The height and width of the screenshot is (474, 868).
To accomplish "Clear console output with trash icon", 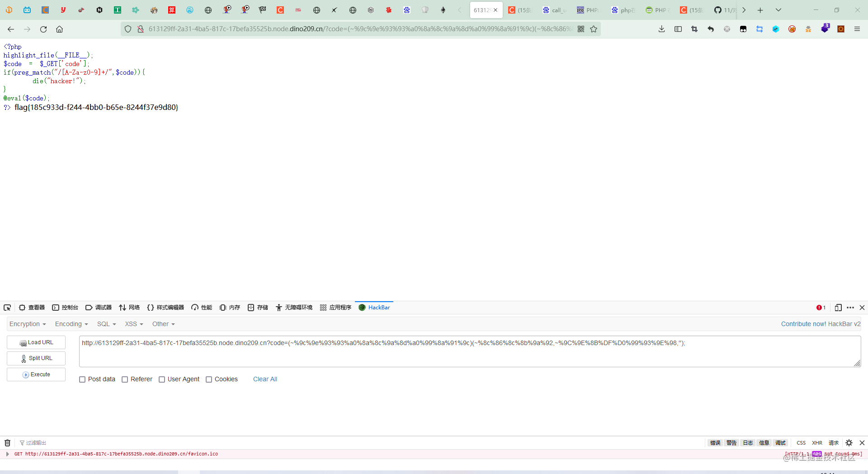I will (x=8, y=443).
